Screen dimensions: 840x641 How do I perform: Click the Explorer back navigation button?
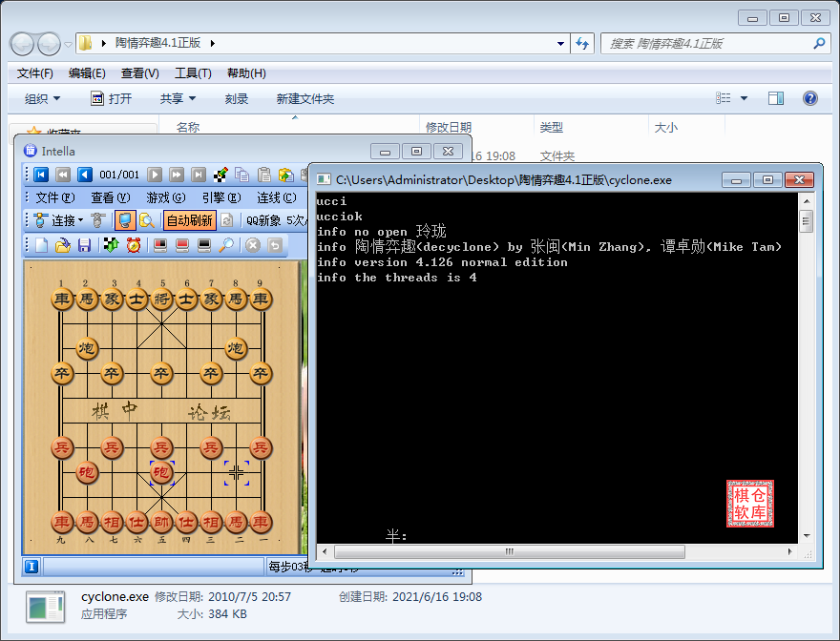(23, 44)
